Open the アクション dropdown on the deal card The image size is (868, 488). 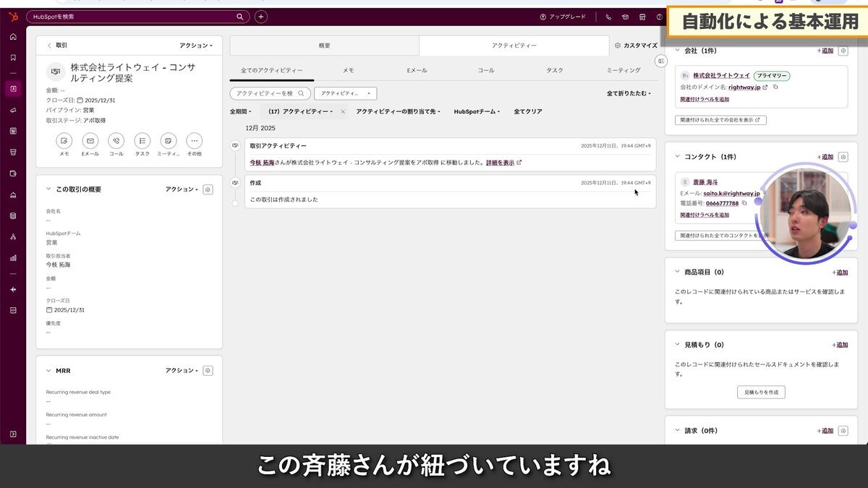pyautogui.click(x=196, y=45)
